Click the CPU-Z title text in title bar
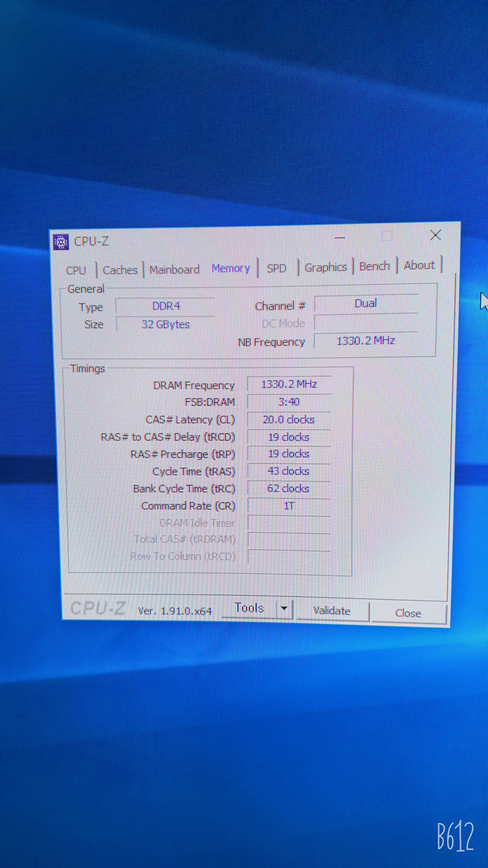Screen dimensions: 488x868 [x=91, y=241]
